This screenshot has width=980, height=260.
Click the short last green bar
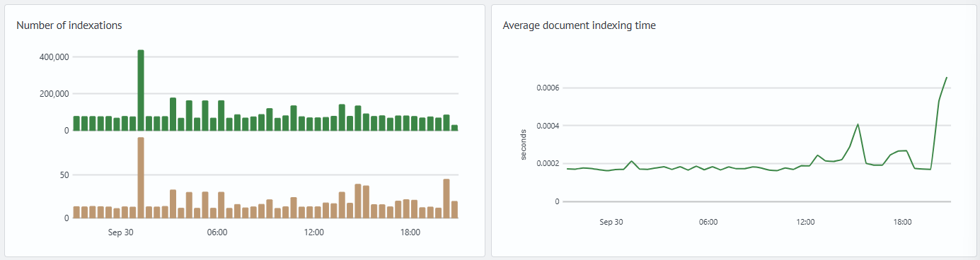tap(454, 128)
